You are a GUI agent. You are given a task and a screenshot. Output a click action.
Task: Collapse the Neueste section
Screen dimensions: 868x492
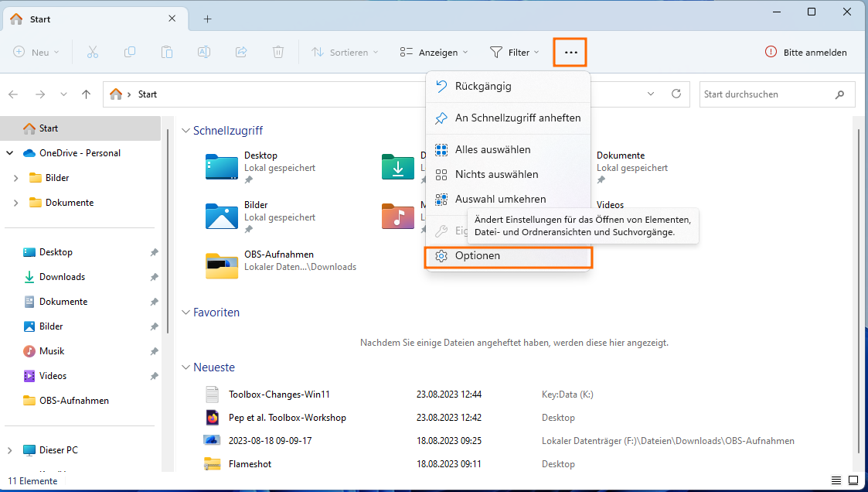point(186,367)
